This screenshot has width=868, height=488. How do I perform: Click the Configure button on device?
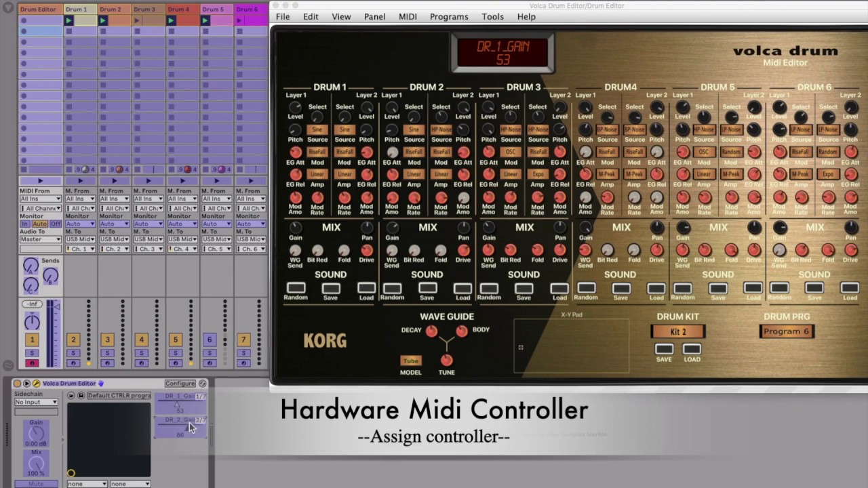[180, 384]
